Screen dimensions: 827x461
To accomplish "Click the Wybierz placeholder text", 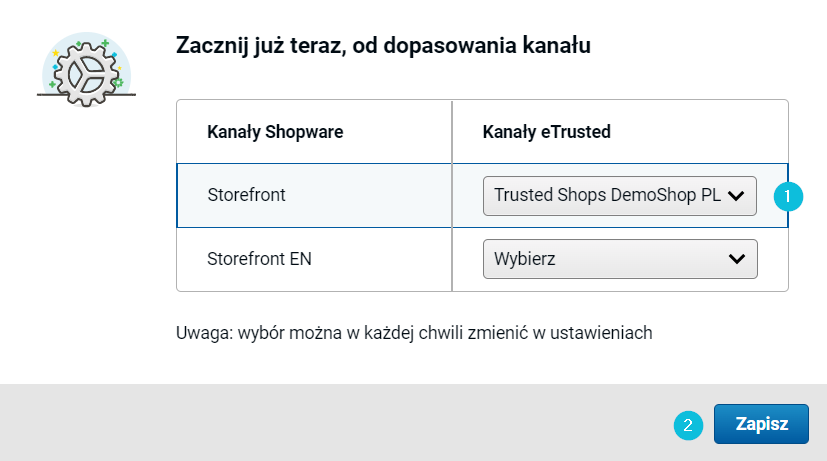I will pos(525,260).
